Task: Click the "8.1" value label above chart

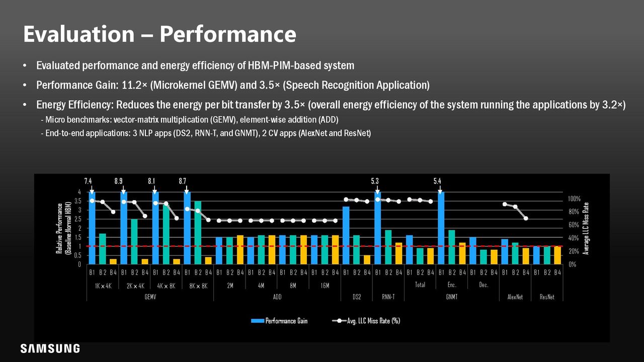Action: (151, 180)
